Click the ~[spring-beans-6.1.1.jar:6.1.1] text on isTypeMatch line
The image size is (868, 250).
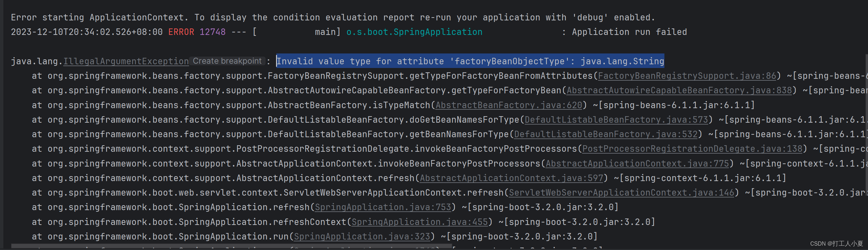[674, 105]
